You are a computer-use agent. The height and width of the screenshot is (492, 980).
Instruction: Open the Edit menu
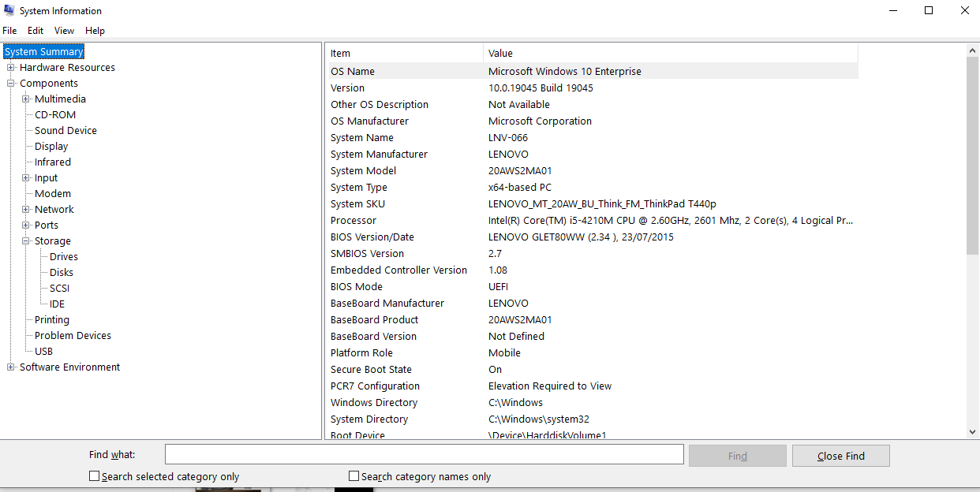coord(36,31)
